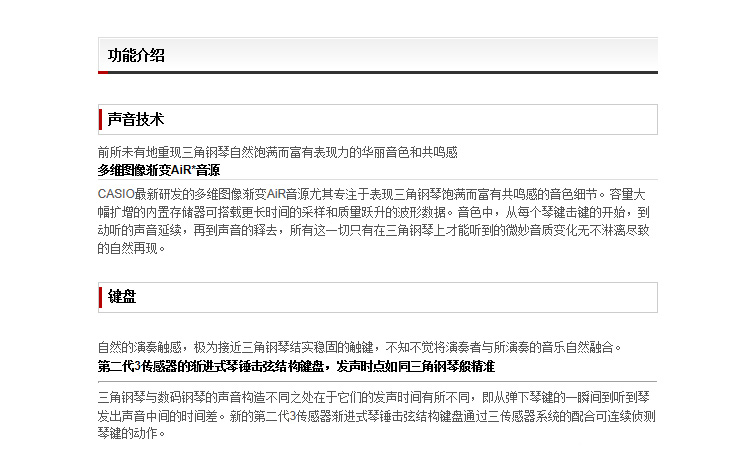750x453 pixels.
Task: Select the 声音技术 heading
Action: coord(136,119)
